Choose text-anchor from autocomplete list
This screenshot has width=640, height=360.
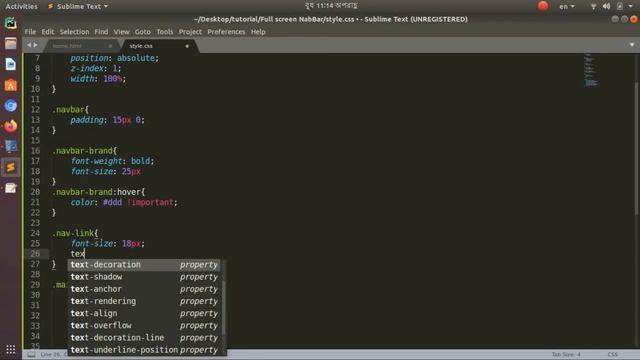click(x=144, y=289)
